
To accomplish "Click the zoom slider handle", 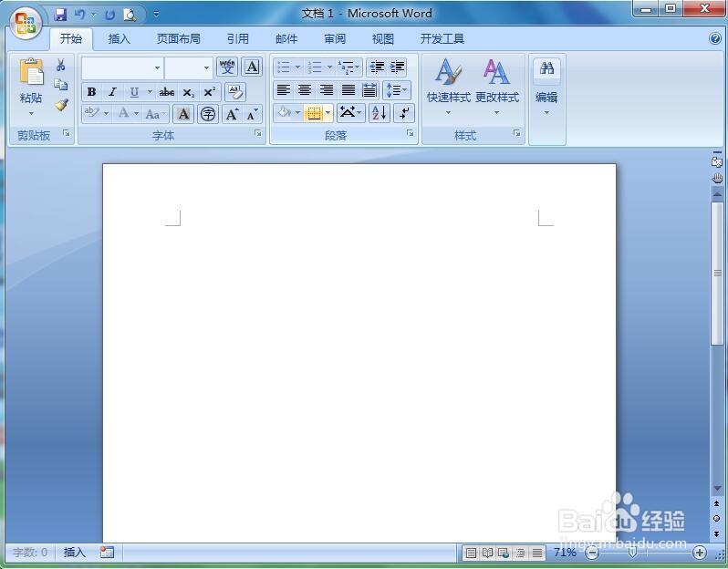I will pos(632,553).
